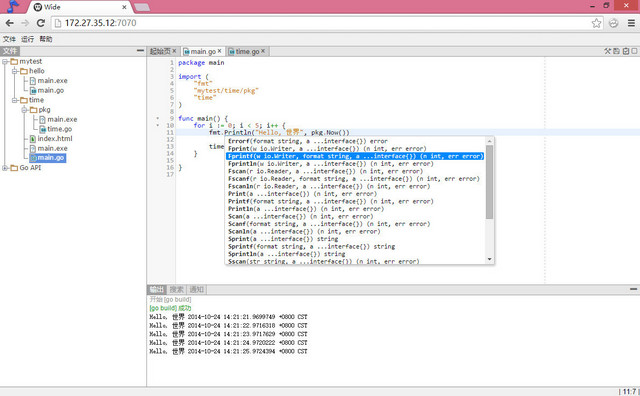
Task: Collapse the pkg folder
Action: 24,110
